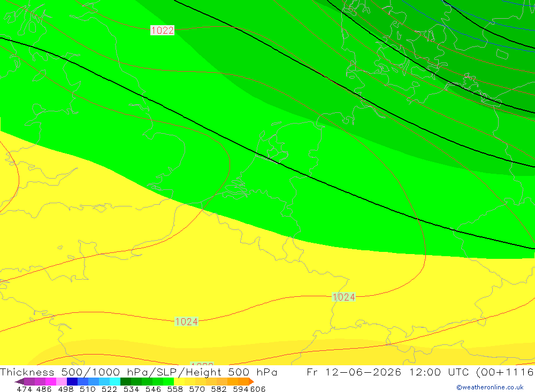Click the 546 legend value
The height and width of the screenshot is (392, 535).
[x=153, y=389]
